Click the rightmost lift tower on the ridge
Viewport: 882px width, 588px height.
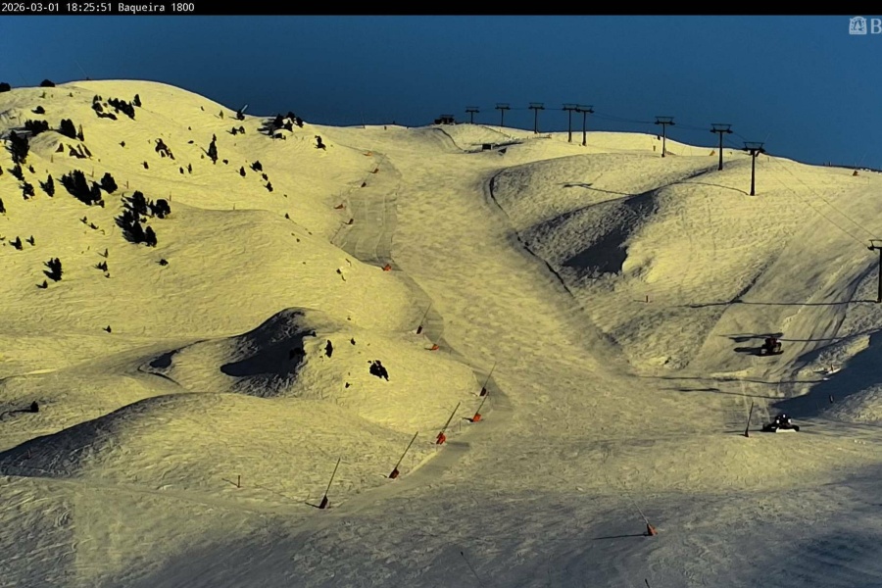753,167
